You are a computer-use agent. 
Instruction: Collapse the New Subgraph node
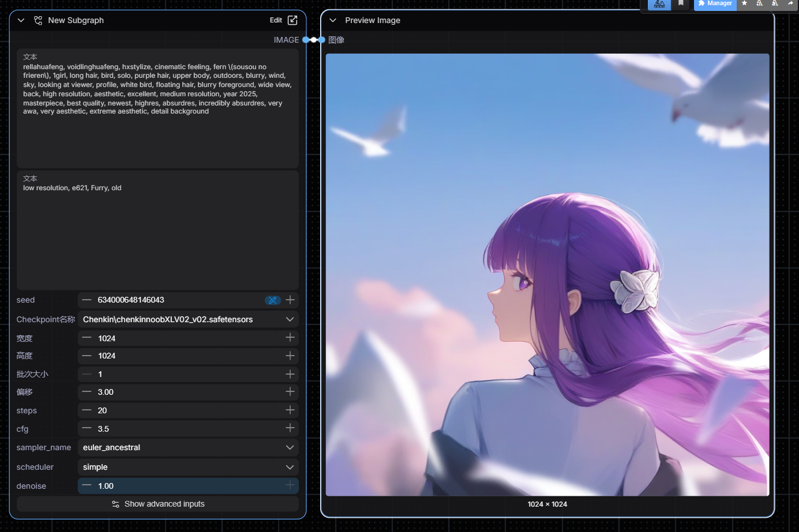click(x=21, y=20)
